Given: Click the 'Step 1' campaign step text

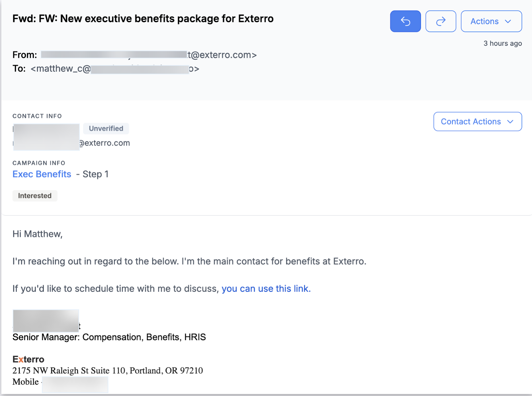Looking at the screenshot, I should [95, 174].
